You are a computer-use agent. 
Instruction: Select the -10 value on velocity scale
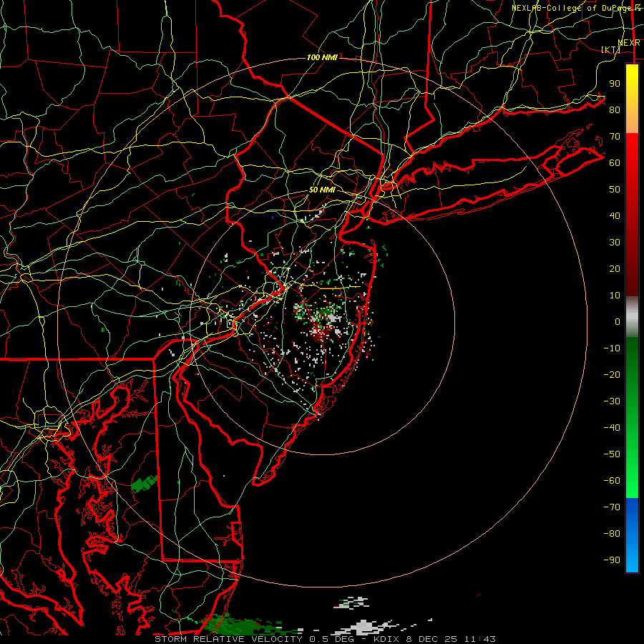tap(612, 348)
